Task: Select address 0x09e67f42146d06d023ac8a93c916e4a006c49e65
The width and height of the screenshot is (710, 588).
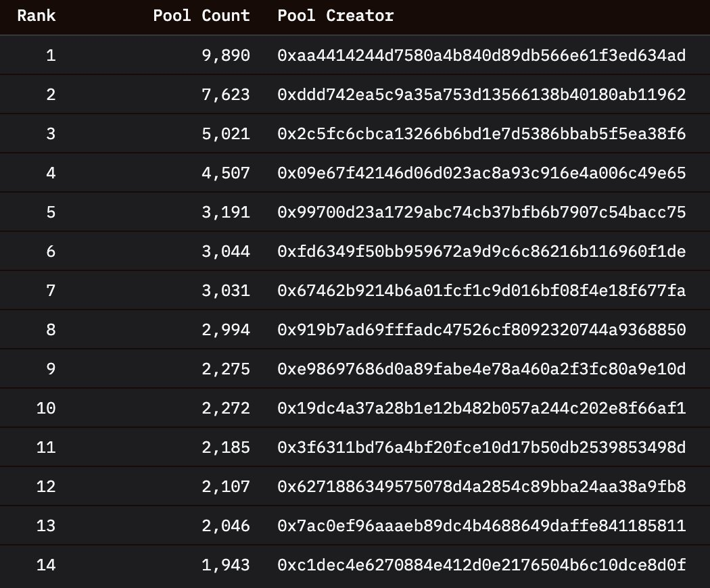Action: coord(481,173)
